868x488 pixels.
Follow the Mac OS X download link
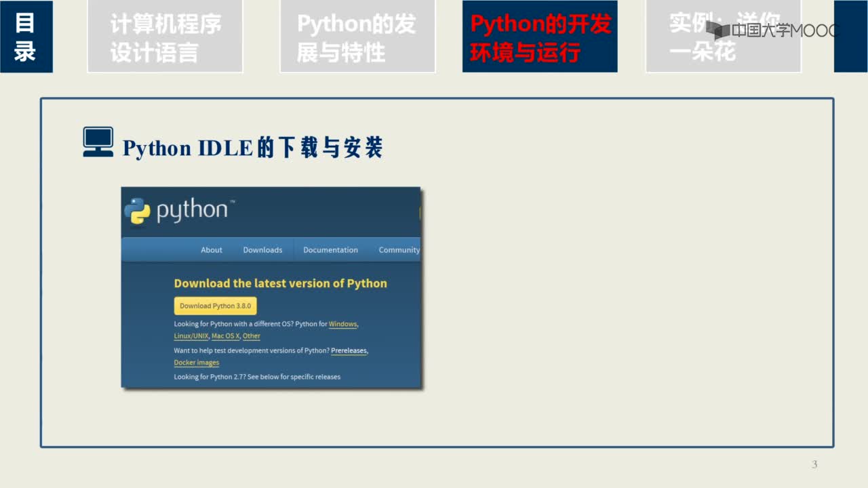click(x=225, y=336)
